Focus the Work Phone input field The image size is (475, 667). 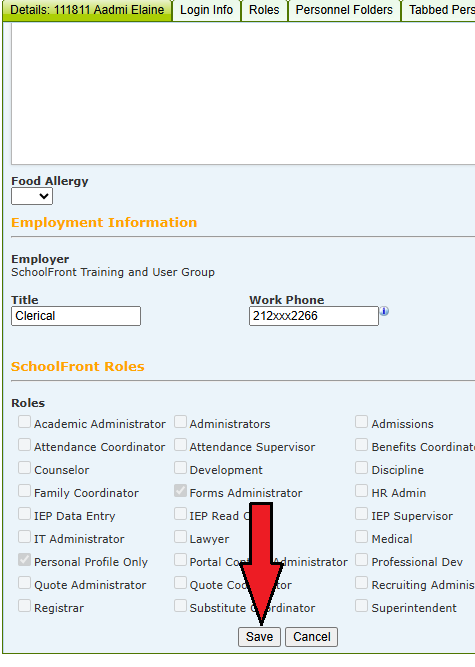click(x=314, y=316)
